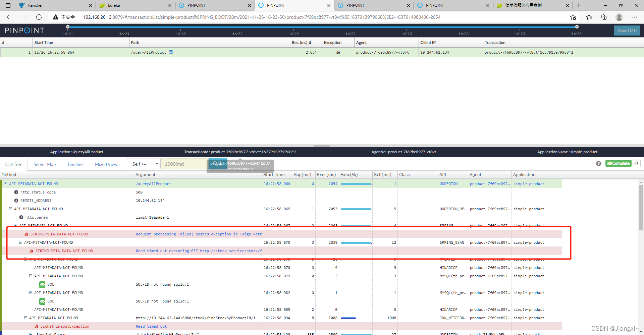Click the UNDERTOW API link

coord(448,184)
